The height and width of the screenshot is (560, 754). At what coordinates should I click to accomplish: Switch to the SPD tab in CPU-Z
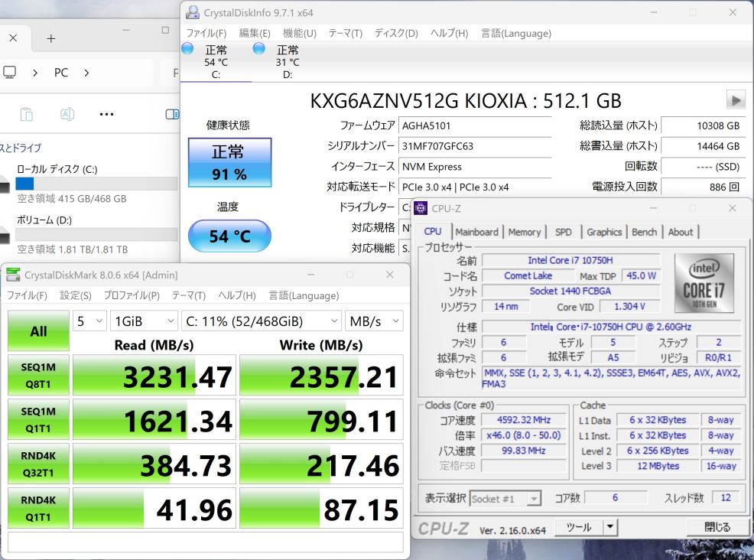point(564,232)
